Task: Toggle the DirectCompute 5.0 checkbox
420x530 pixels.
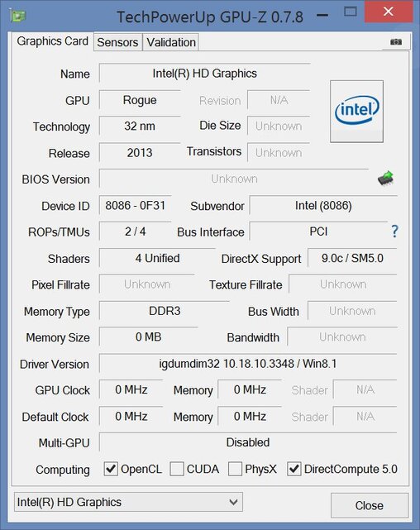Action: [x=294, y=469]
